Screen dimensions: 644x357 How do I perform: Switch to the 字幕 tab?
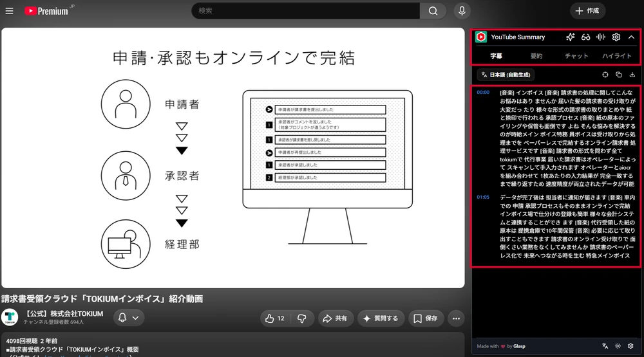496,56
